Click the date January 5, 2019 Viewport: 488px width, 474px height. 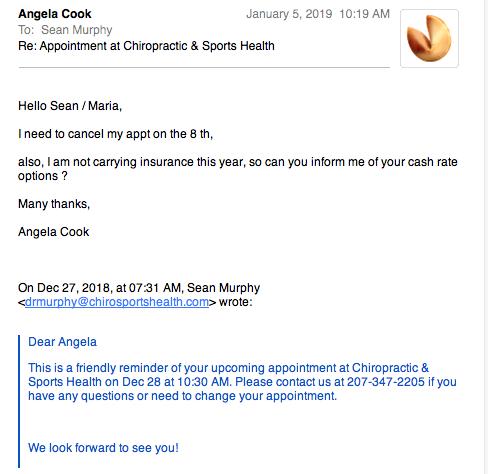[289, 14]
